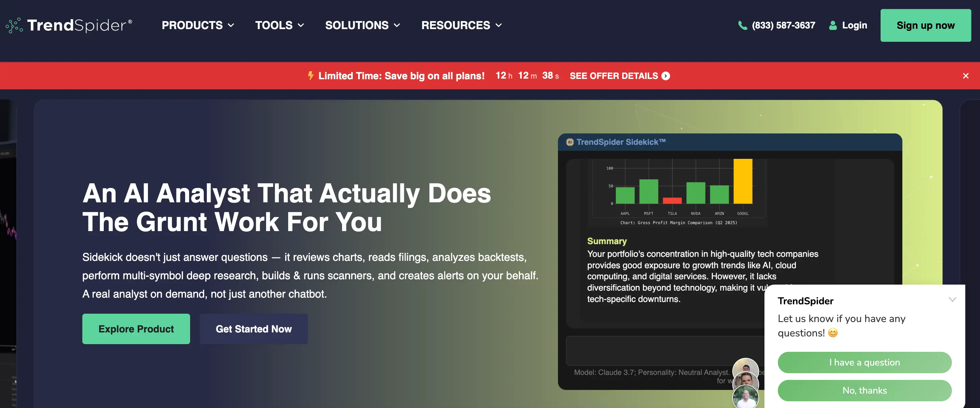Open the Login link
This screenshot has height=408, width=980.
pos(854,25)
